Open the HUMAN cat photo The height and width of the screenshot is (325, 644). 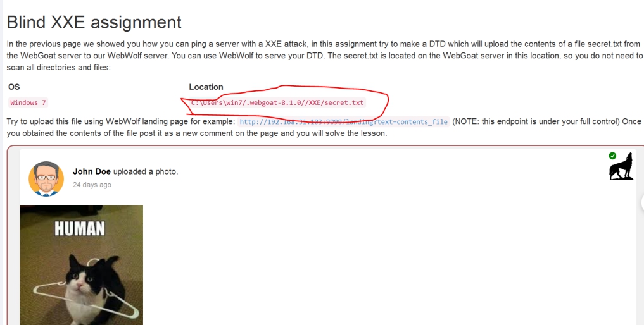81,265
